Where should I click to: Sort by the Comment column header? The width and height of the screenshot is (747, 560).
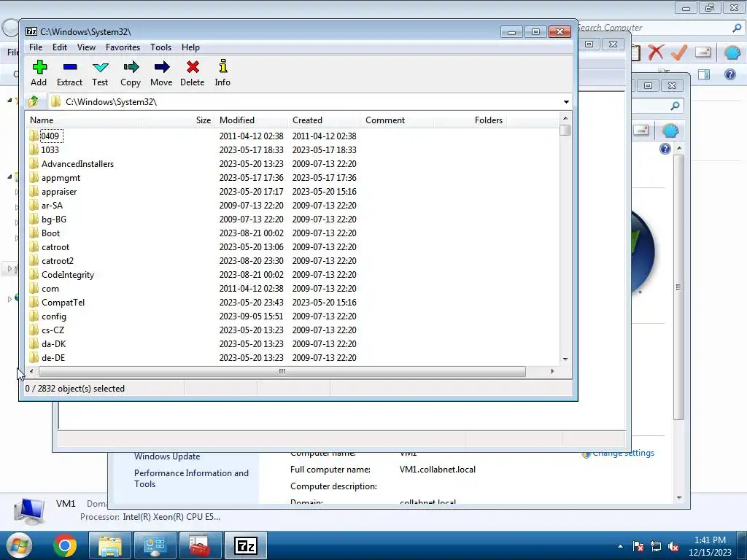tap(397, 120)
